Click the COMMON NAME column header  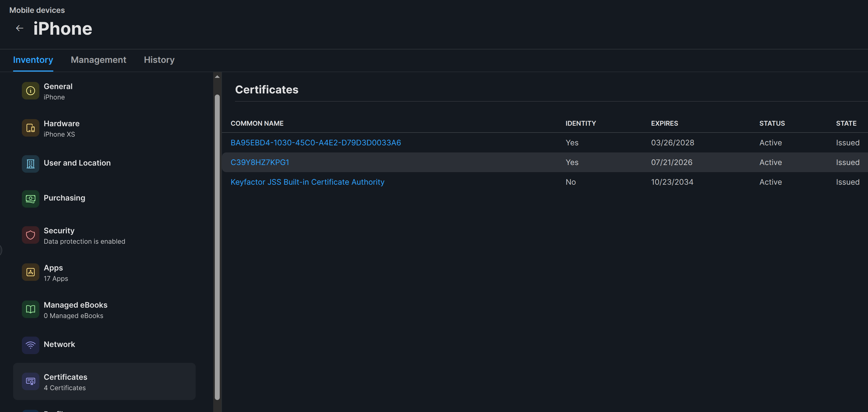(x=257, y=123)
